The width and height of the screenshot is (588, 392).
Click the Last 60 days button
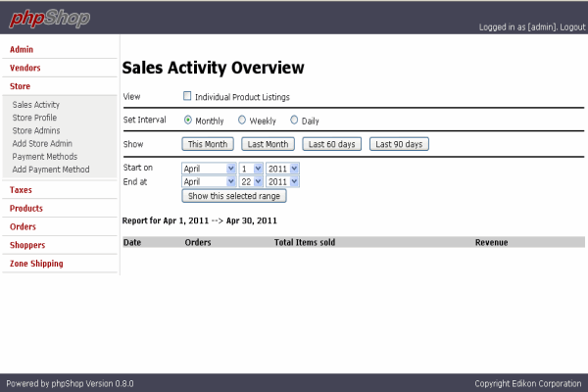[x=332, y=144]
